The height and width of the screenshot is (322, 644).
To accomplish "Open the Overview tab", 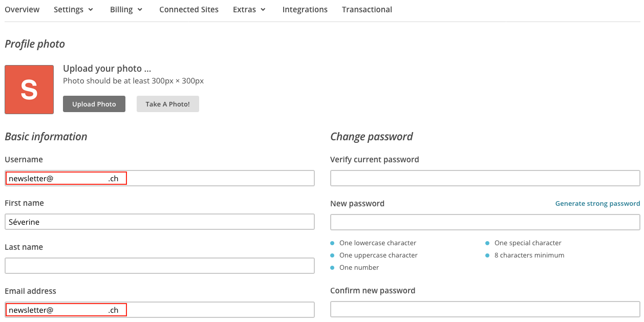I will 22,10.
